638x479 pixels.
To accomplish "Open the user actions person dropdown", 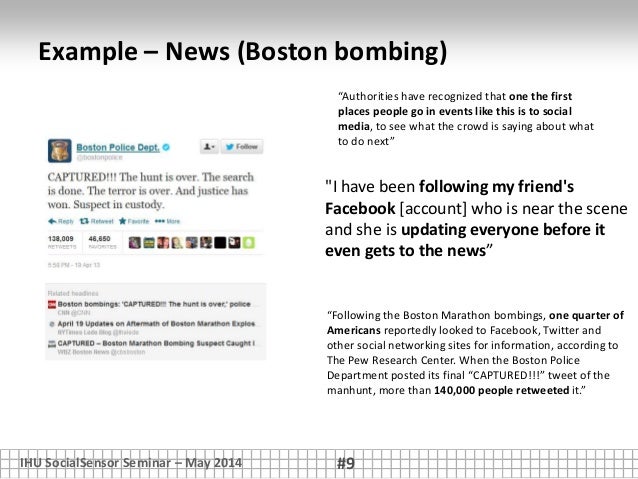I will [x=209, y=147].
